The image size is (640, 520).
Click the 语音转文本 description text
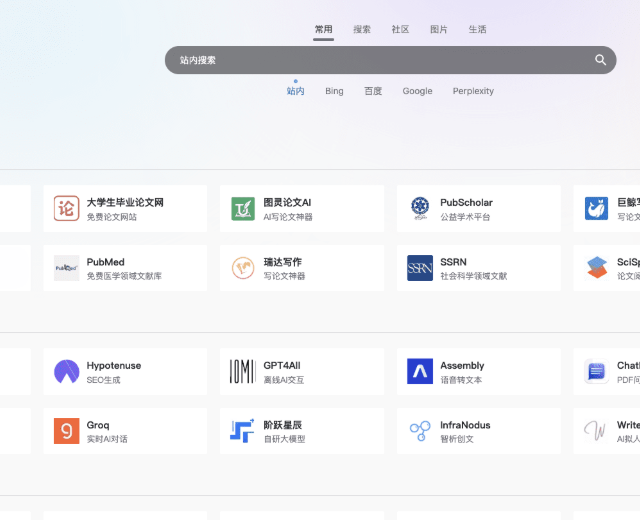tap(461, 380)
